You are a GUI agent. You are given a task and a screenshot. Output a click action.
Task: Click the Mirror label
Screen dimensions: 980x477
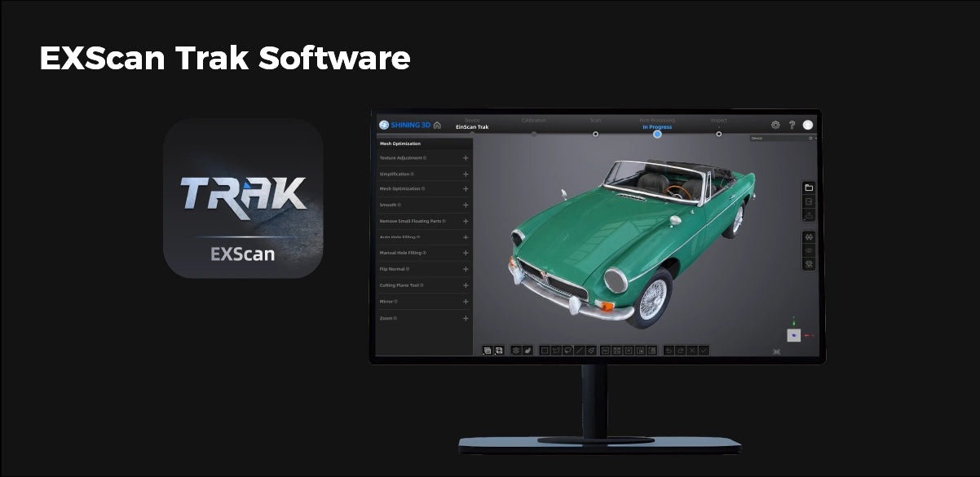(x=386, y=302)
